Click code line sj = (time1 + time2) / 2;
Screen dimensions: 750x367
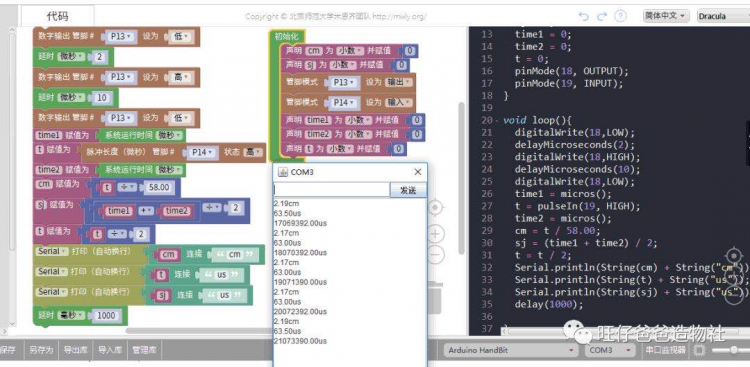click(x=586, y=244)
